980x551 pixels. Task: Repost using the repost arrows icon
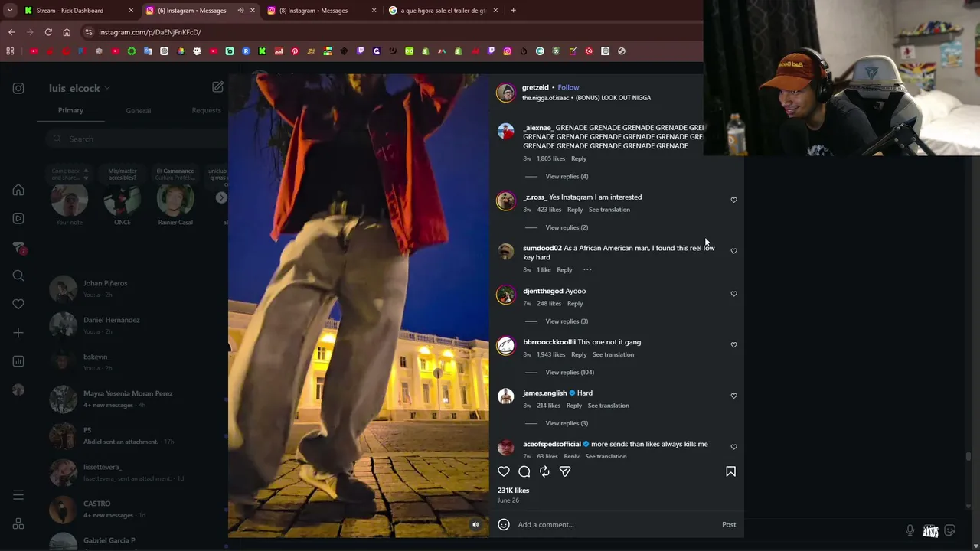pos(544,471)
